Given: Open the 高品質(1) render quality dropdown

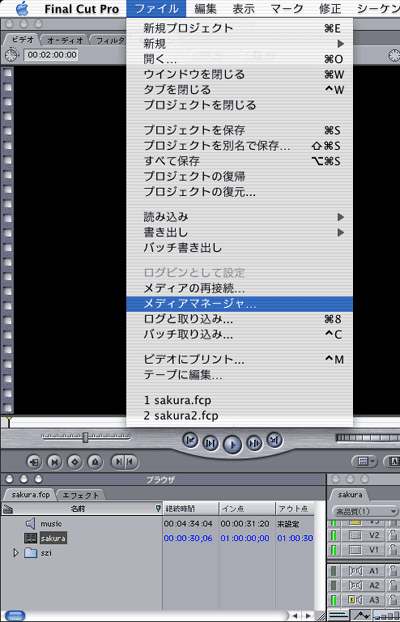Looking at the screenshot, I should pyautogui.click(x=364, y=511).
